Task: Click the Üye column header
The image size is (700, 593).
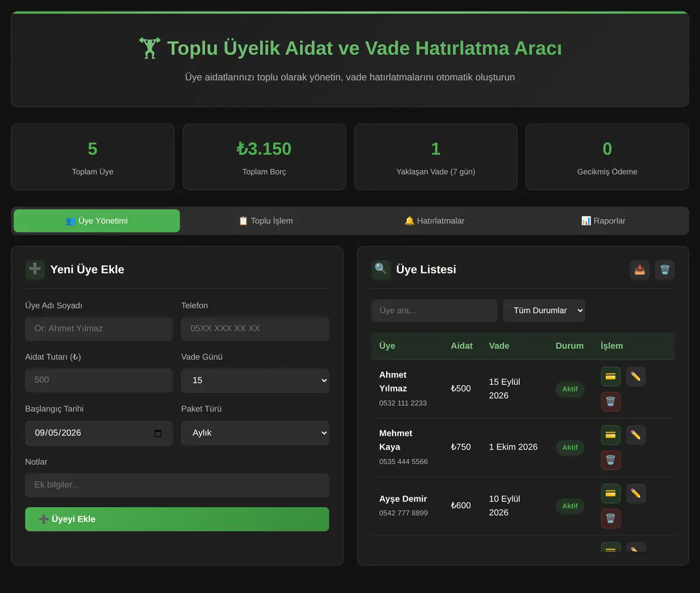Action: click(387, 346)
